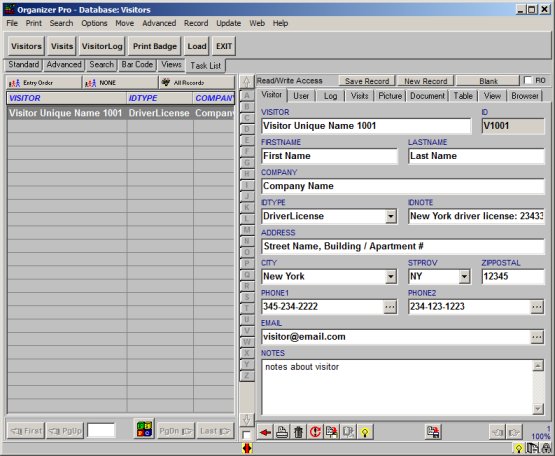
Task: Click the ADDRESS input field
Action: pos(402,246)
